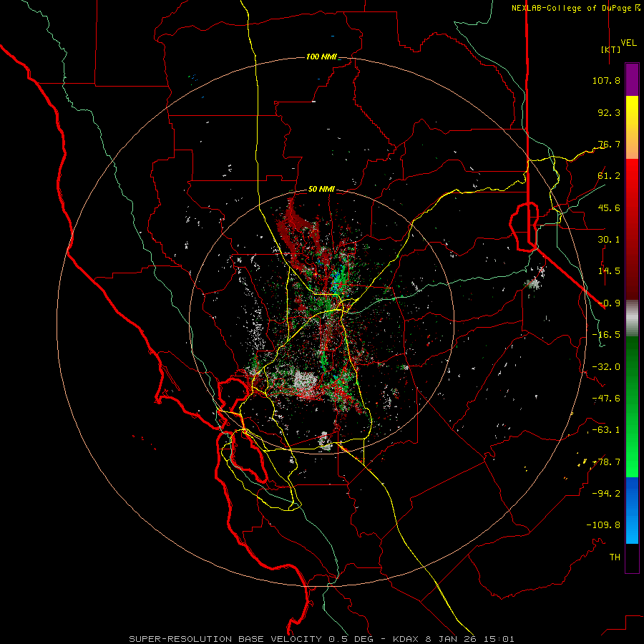Pick the green inbound segment of the color bar
This screenshot has width=644, height=644.
[x=632, y=406]
